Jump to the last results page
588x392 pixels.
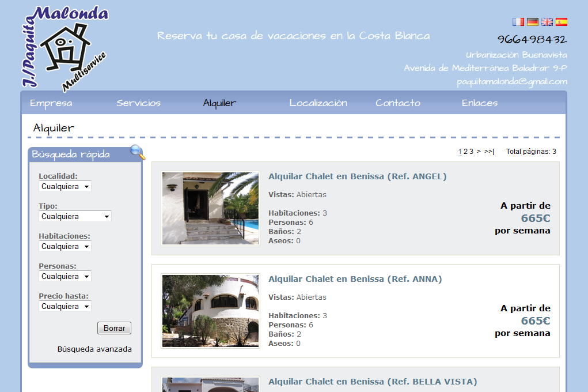point(489,152)
